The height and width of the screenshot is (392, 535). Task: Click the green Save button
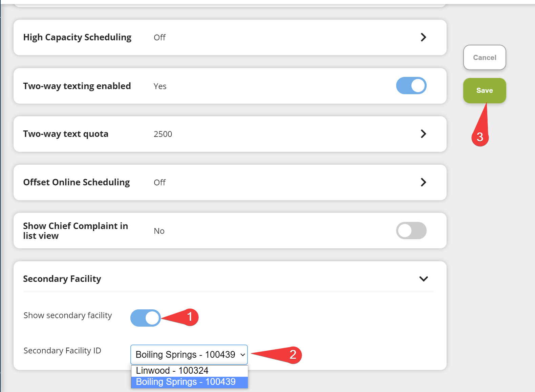[x=484, y=90]
